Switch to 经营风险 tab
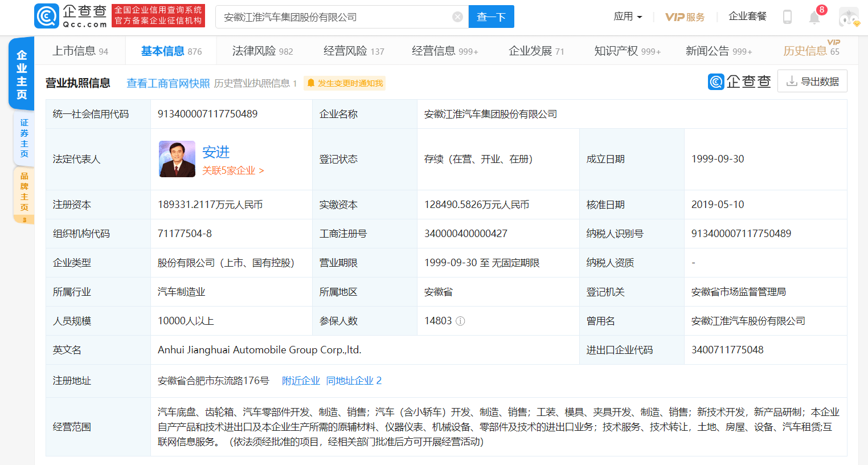Image resolution: width=868 pixels, height=465 pixels. (354, 51)
